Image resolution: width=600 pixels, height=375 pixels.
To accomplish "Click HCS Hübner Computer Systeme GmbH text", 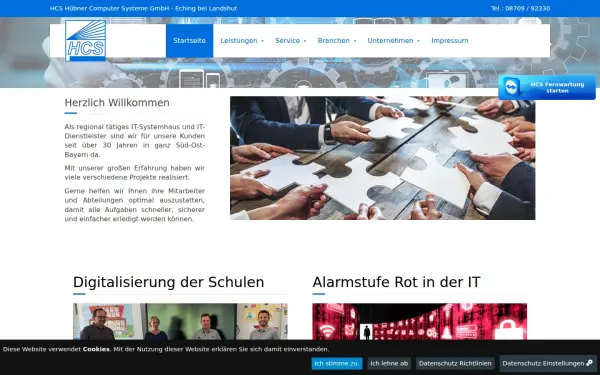I will [x=109, y=8].
